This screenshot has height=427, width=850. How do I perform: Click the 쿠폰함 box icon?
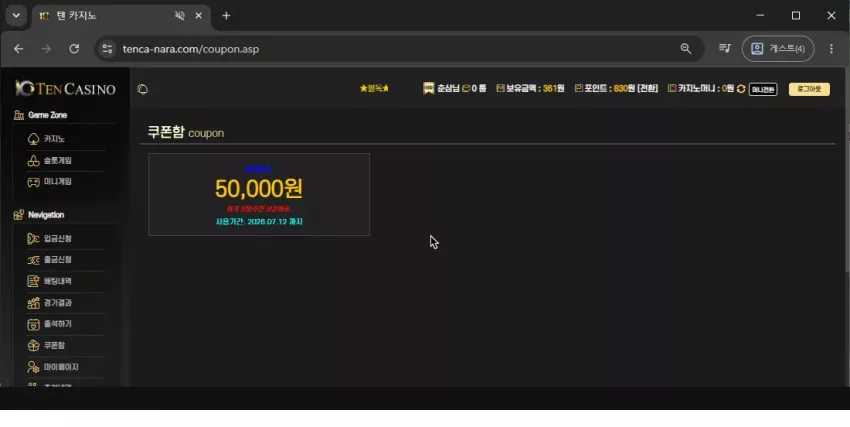coord(33,345)
